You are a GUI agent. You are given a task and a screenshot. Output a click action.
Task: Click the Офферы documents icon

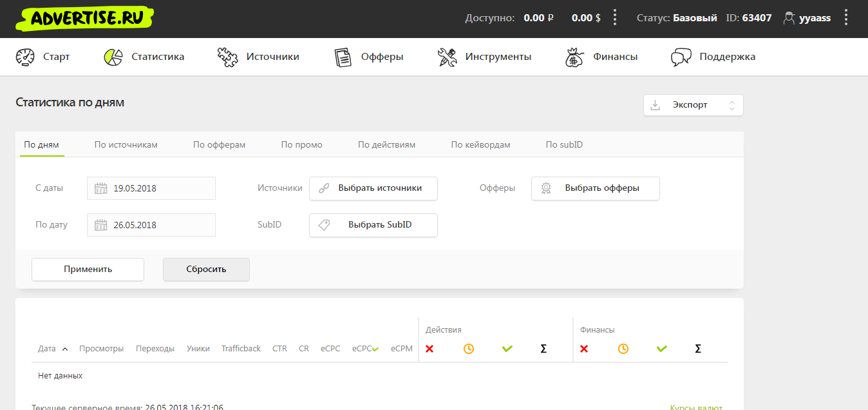pos(343,57)
